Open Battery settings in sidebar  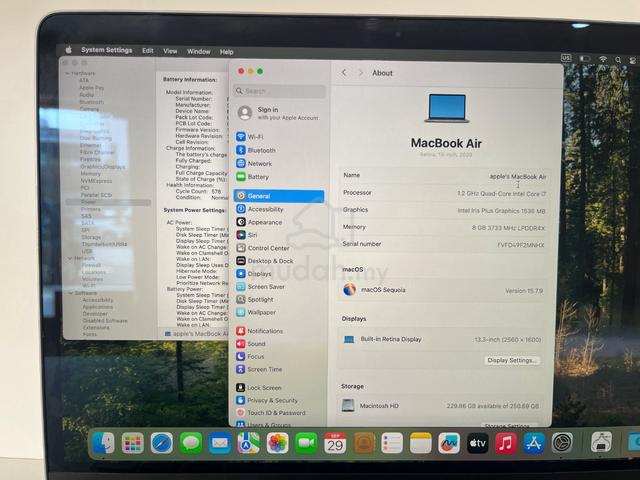click(x=252, y=177)
